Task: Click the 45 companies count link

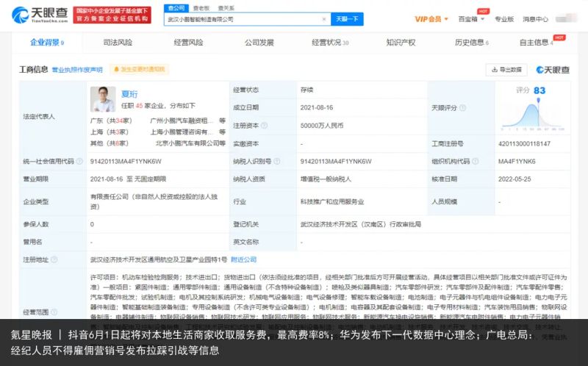Action: (139, 106)
